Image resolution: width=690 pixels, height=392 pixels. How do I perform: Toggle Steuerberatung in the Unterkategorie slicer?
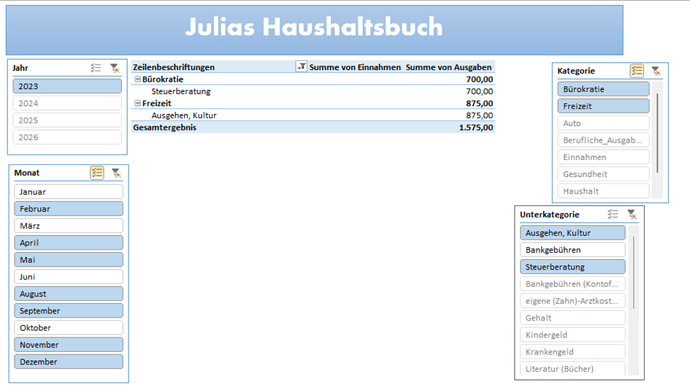pos(573,267)
